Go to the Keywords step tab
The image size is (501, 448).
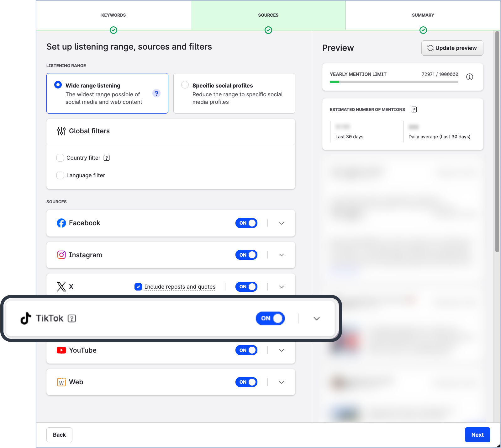click(113, 15)
